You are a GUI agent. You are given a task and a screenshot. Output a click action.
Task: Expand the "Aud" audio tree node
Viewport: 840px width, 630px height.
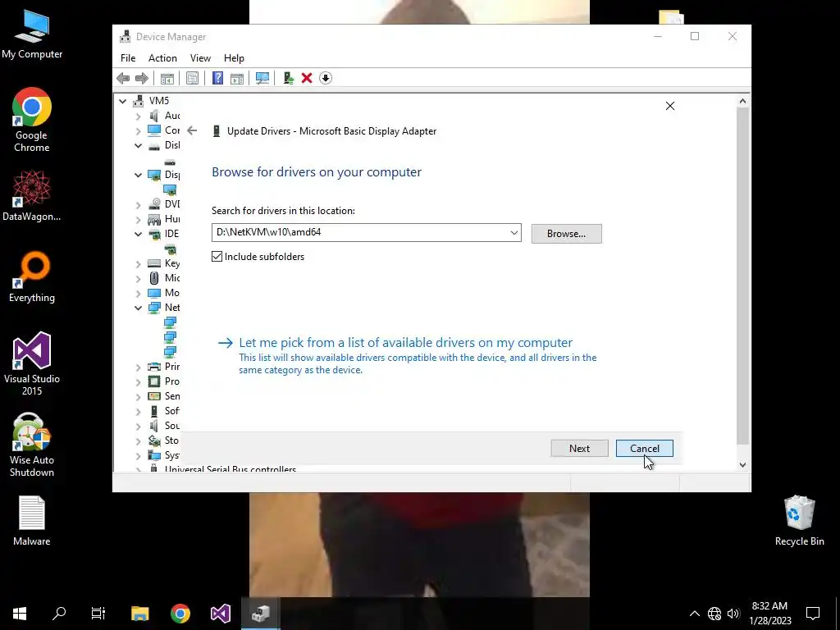138,116
